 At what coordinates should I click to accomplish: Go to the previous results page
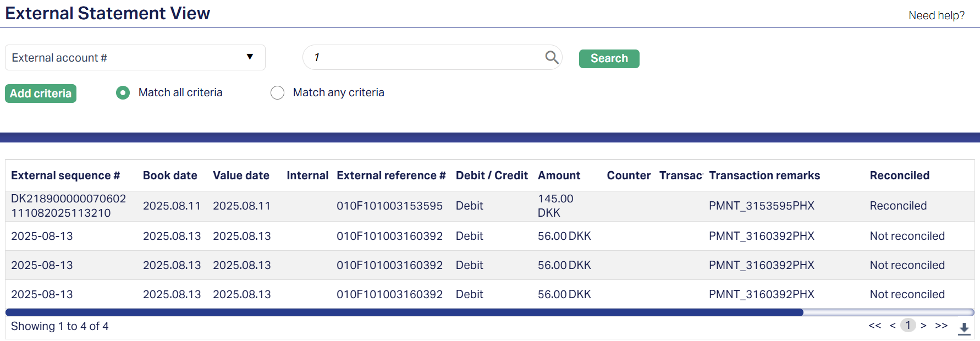(x=893, y=326)
